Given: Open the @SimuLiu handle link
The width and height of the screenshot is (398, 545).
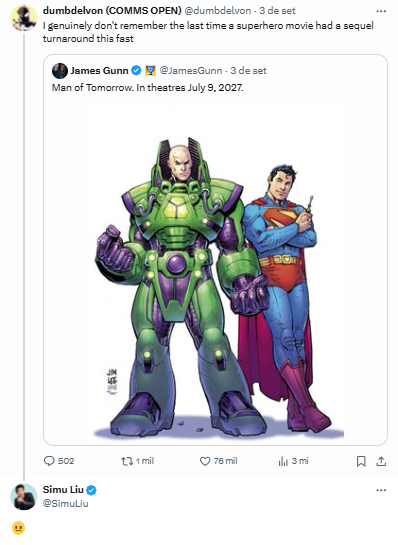Looking at the screenshot, I should 65,504.
